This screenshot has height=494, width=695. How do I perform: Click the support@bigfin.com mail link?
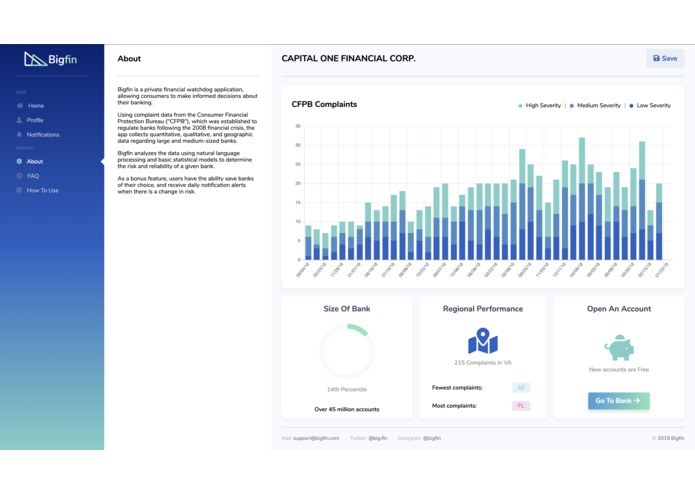click(x=316, y=438)
